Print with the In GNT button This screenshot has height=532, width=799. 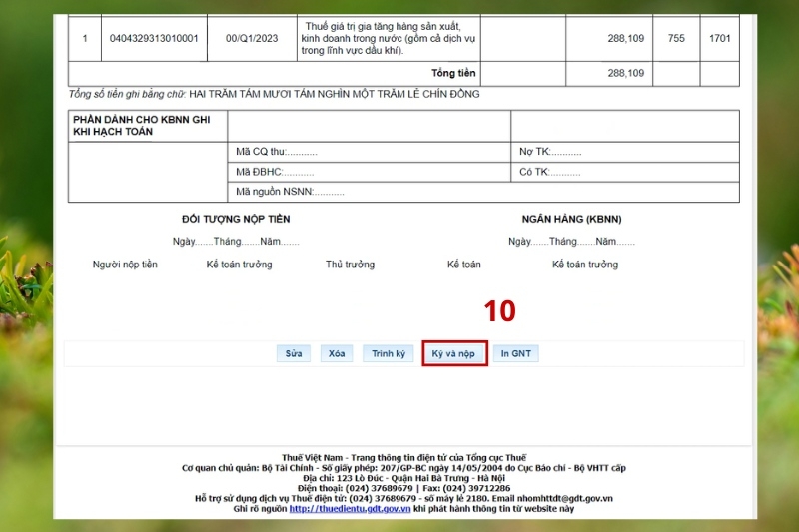coord(515,353)
